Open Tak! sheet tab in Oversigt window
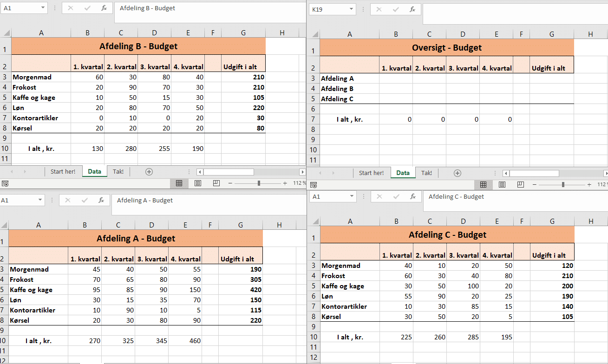 [426, 173]
